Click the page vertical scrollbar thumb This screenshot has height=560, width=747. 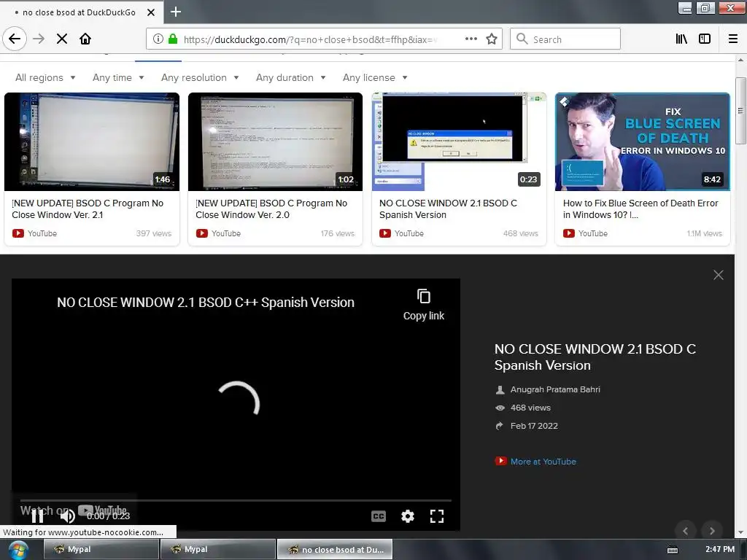point(740,111)
